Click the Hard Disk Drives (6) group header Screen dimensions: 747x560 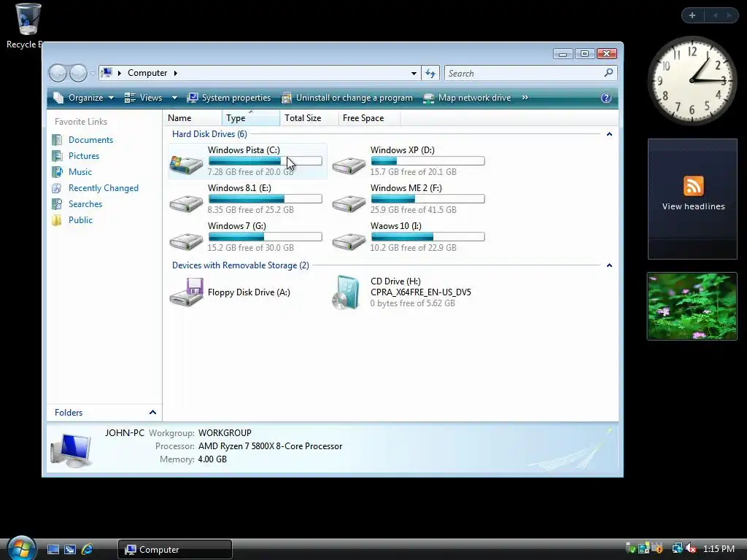209,134
